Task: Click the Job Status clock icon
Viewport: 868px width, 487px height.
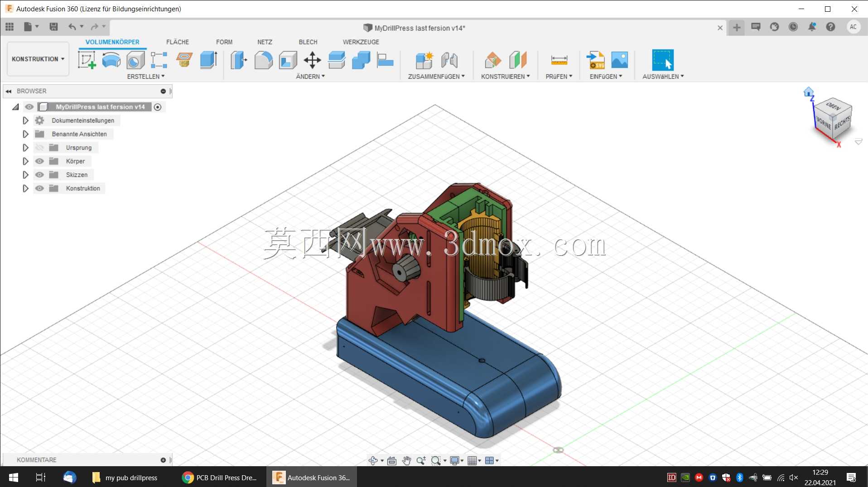Action: (x=793, y=27)
